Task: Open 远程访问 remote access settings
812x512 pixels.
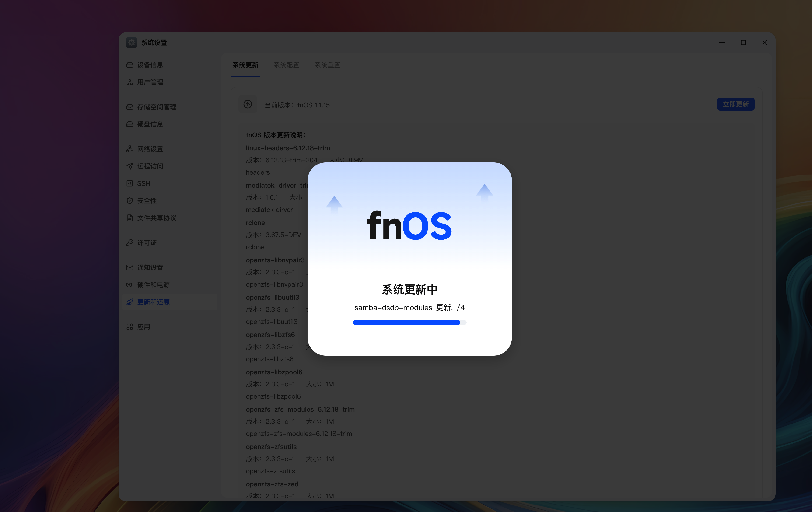Action: [x=150, y=166]
